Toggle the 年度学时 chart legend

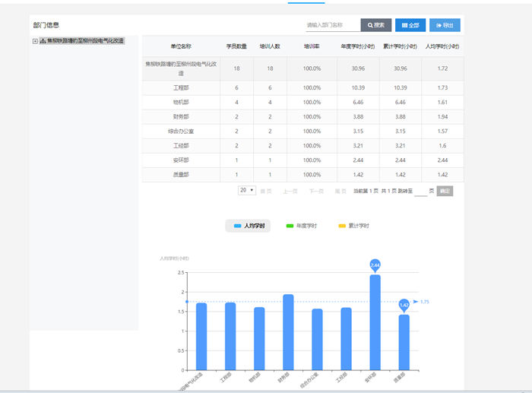click(301, 227)
